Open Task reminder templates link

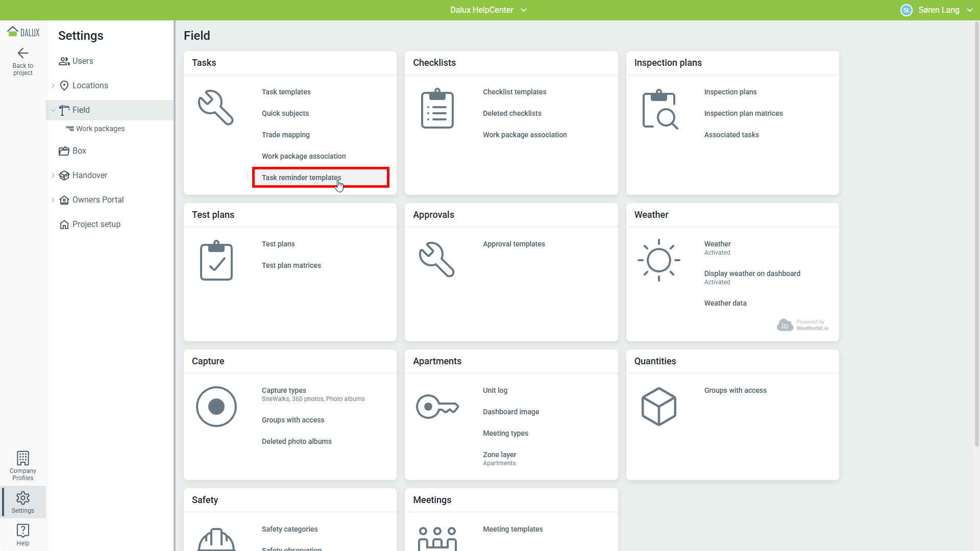[301, 178]
